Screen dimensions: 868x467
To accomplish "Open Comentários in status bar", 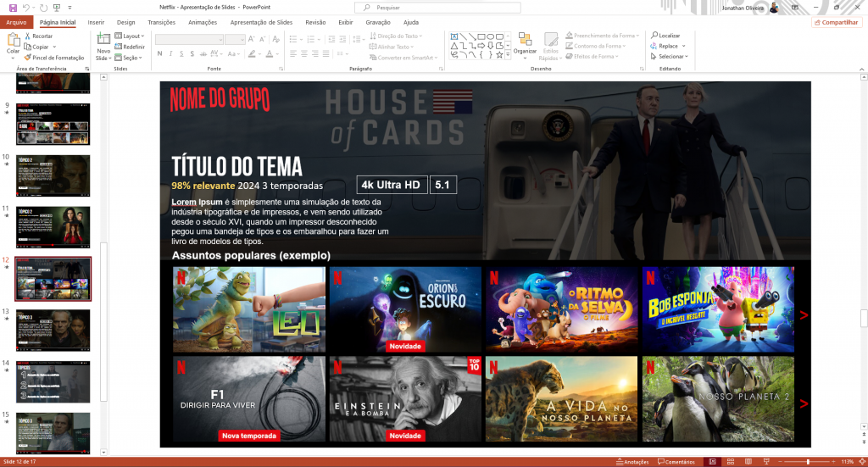I will point(676,462).
